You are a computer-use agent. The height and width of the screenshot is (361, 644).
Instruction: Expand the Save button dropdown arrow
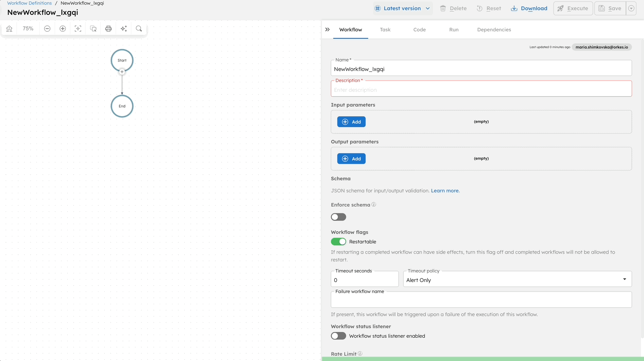[x=631, y=8]
